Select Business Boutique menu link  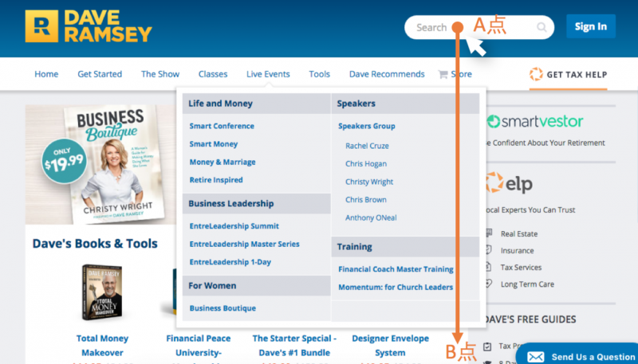coord(223,308)
